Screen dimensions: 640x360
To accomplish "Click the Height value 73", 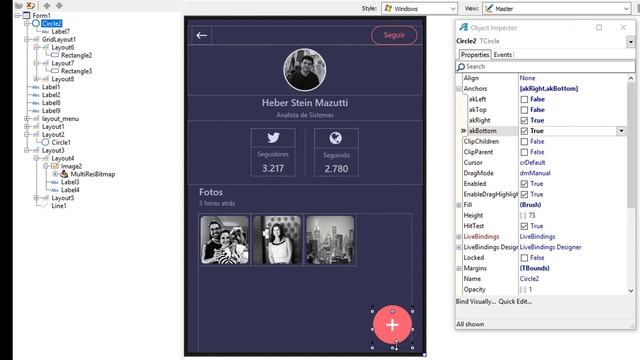I will 531,216.
